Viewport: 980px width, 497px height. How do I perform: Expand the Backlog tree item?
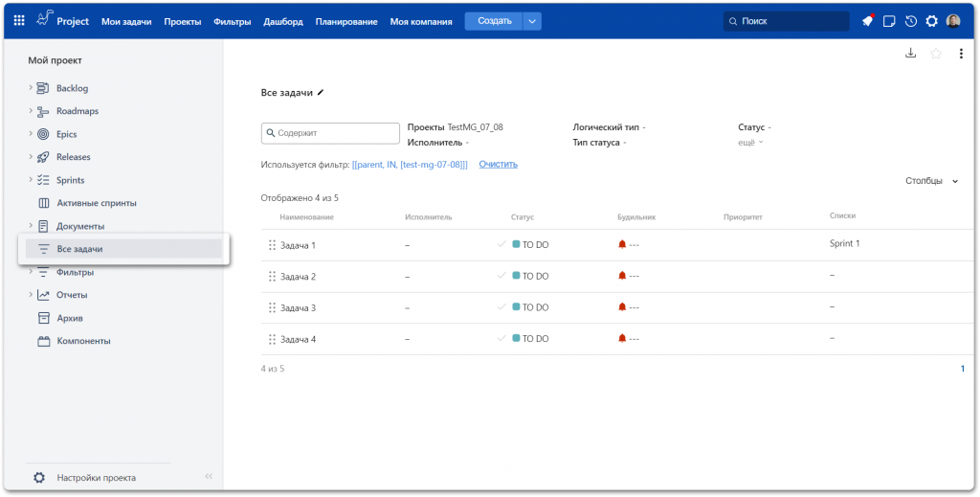click(x=31, y=88)
